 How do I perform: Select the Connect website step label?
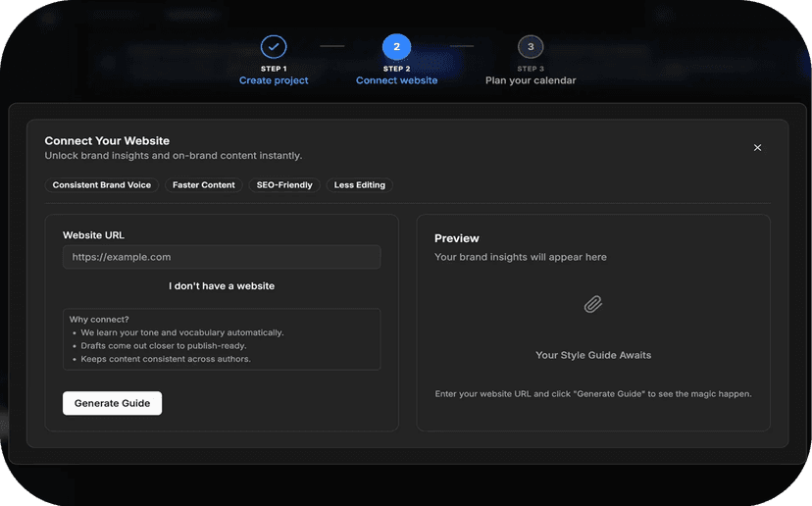coord(396,80)
